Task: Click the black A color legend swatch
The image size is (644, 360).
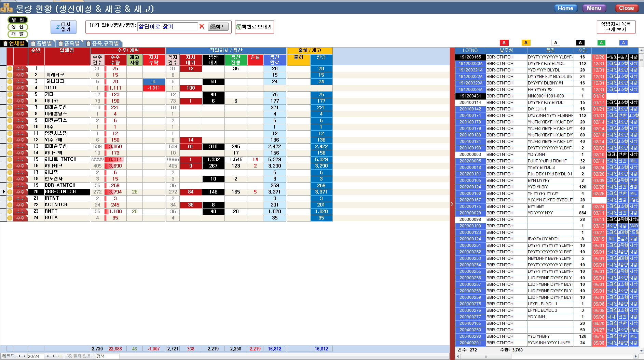Action: click(x=580, y=43)
